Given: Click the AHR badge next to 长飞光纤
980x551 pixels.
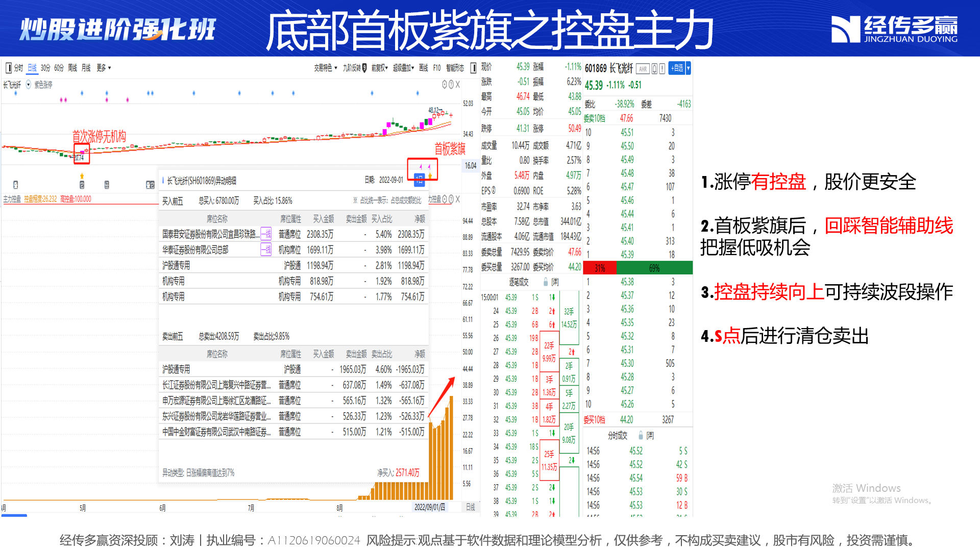Looking at the screenshot, I should (643, 69).
